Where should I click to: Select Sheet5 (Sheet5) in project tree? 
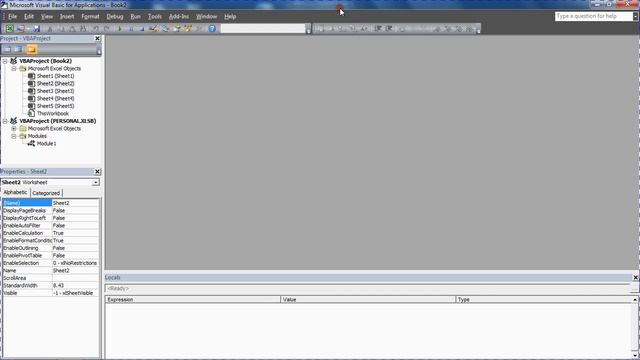[56, 106]
